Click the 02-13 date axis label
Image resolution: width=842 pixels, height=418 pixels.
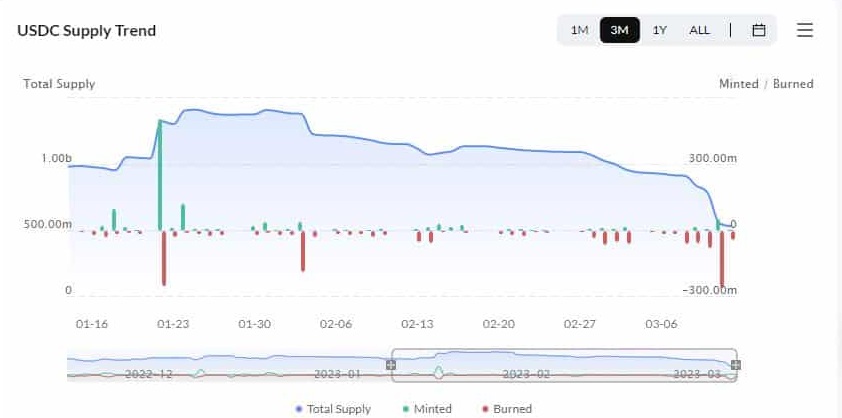click(417, 324)
